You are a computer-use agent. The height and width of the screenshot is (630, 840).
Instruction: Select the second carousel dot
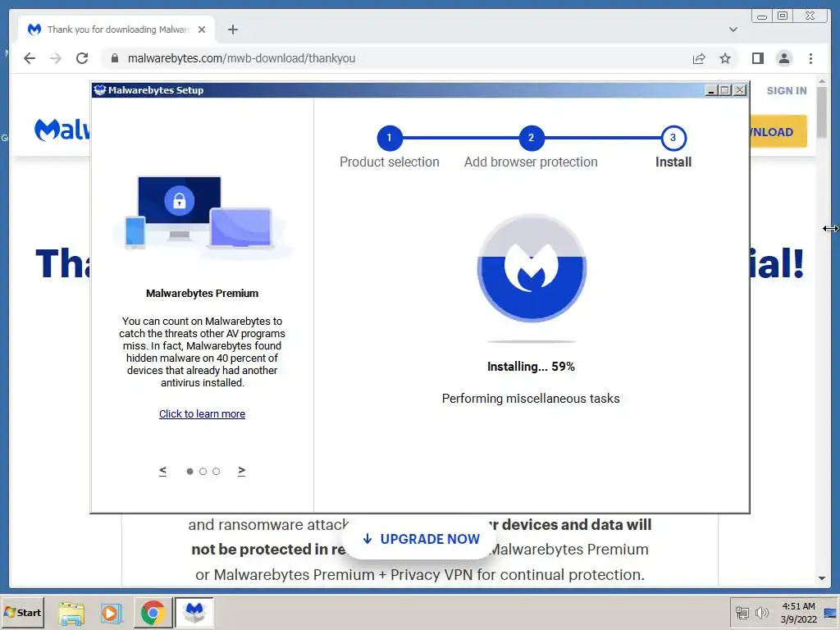coord(203,472)
